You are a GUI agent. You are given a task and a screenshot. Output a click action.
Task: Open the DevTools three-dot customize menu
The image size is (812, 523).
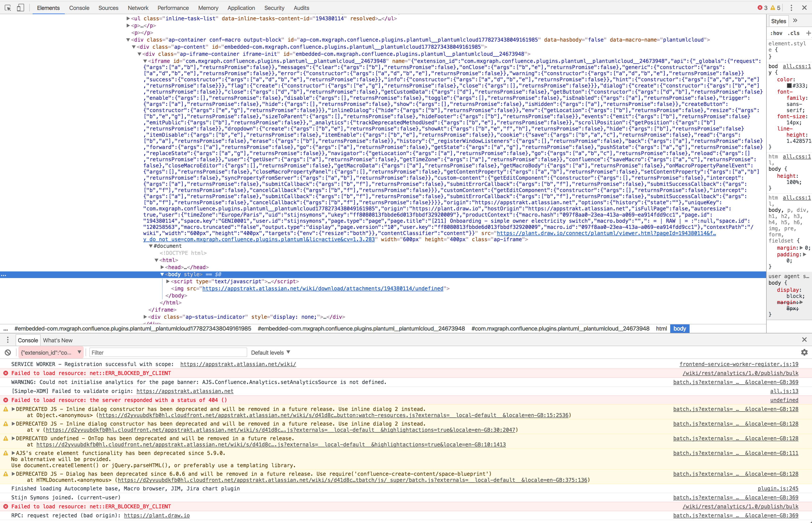click(x=791, y=8)
